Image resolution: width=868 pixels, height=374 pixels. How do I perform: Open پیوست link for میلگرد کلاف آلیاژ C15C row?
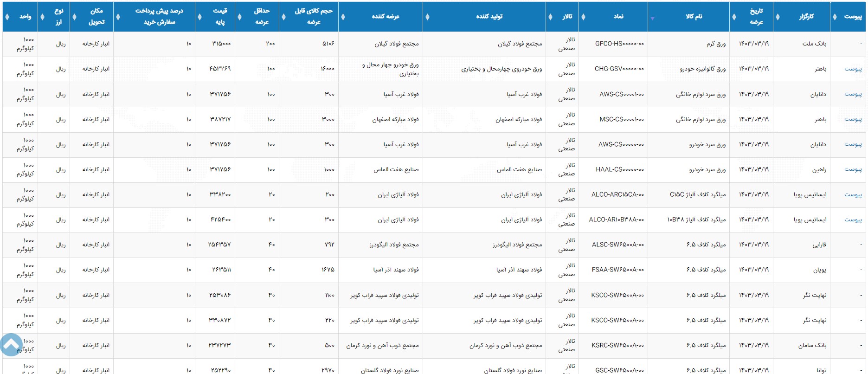853,194
